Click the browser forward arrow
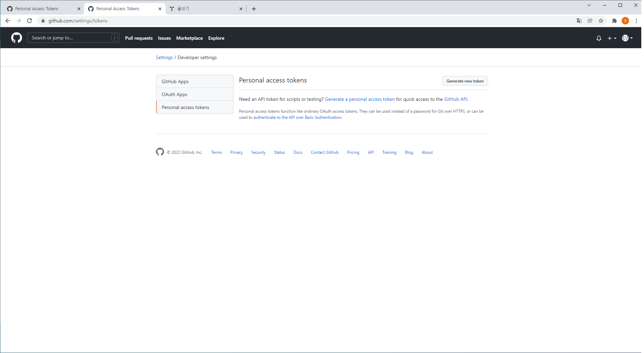644x353 pixels. click(19, 21)
